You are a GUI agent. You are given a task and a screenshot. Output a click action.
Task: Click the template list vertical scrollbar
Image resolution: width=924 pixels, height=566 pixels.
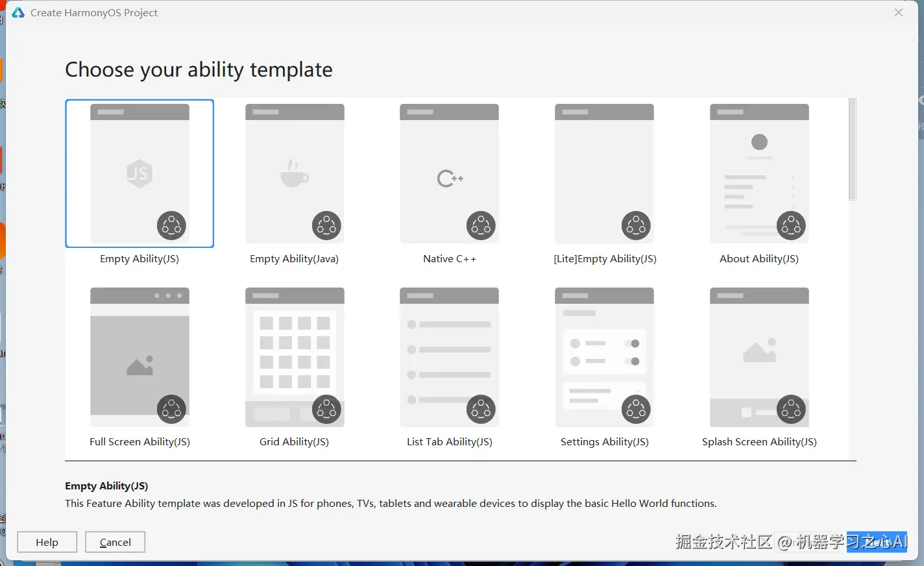tap(852, 149)
